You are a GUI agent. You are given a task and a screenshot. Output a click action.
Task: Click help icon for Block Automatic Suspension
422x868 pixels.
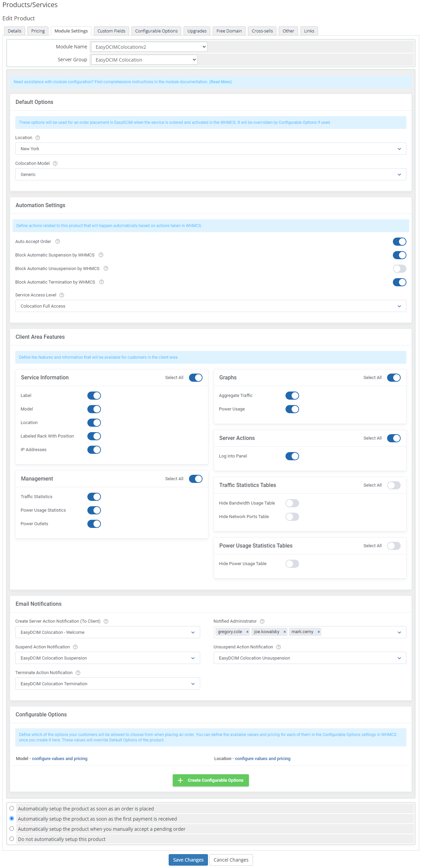click(x=101, y=255)
